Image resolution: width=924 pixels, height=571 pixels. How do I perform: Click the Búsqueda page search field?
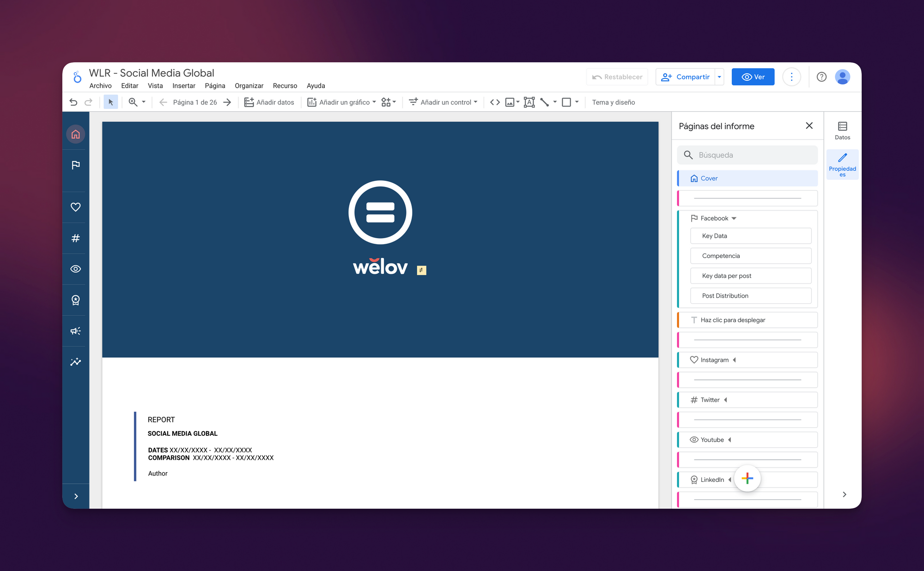(748, 155)
